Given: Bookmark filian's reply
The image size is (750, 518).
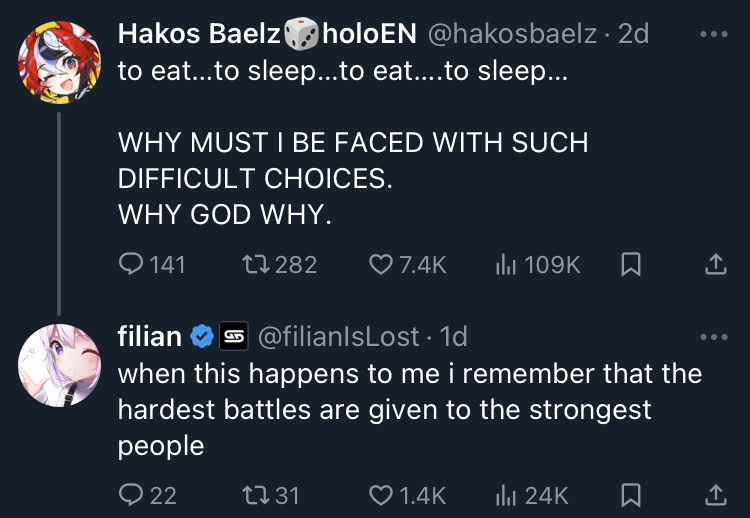Looking at the screenshot, I should pyautogui.click(x=631, y=494).
